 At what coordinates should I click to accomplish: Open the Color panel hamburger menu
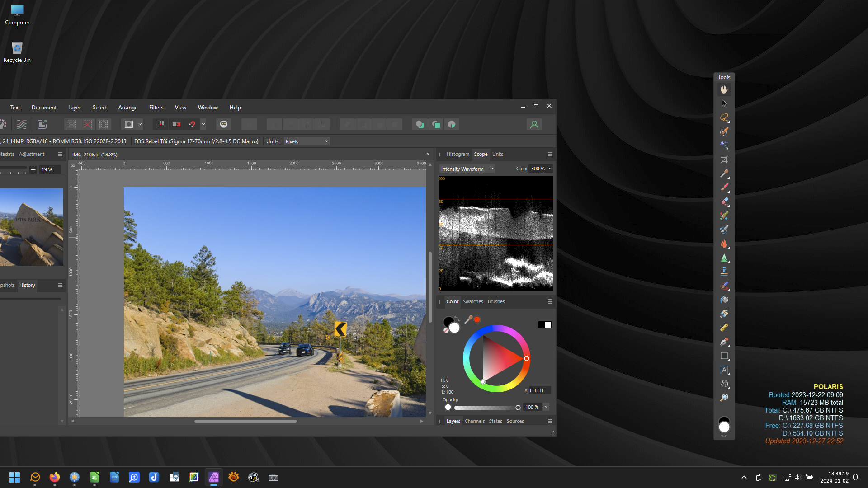pos(550,301)
